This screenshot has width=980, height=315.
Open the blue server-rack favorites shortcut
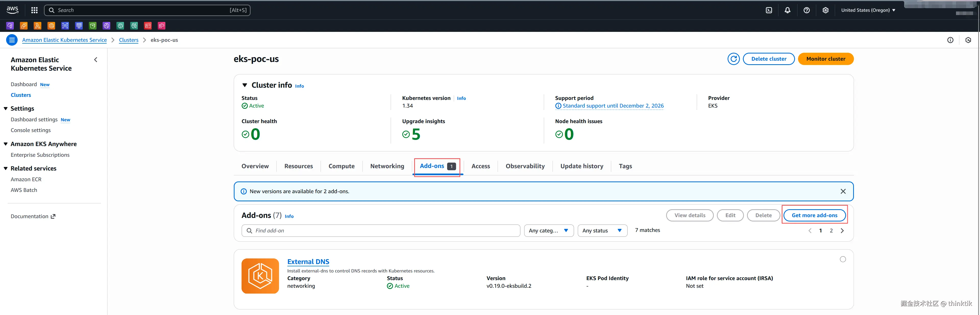79,26
